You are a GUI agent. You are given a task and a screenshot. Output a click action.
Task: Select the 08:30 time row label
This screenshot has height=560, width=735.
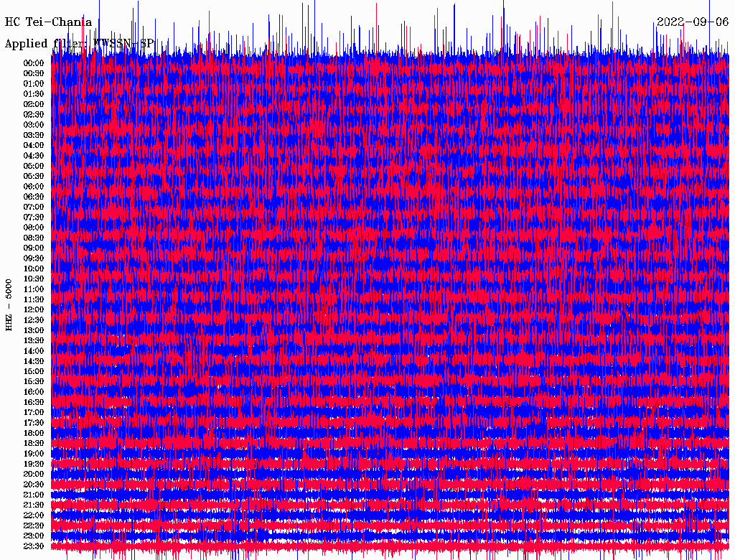pos(34,238)
